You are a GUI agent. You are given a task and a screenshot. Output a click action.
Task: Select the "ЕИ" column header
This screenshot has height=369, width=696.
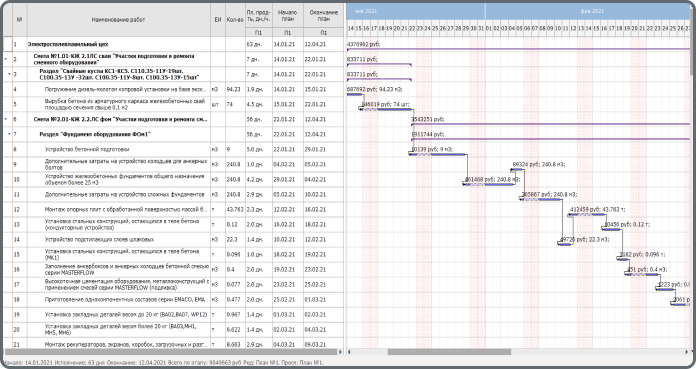(218, 20)
